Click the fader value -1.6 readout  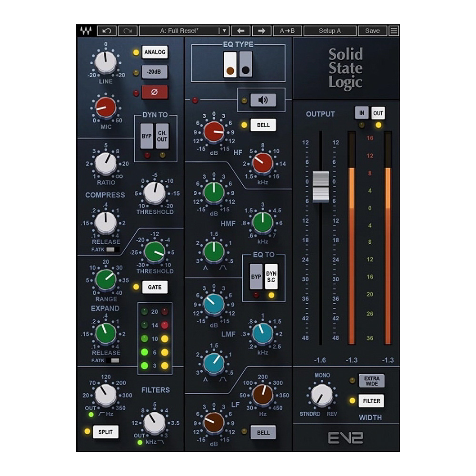(320, 360)
